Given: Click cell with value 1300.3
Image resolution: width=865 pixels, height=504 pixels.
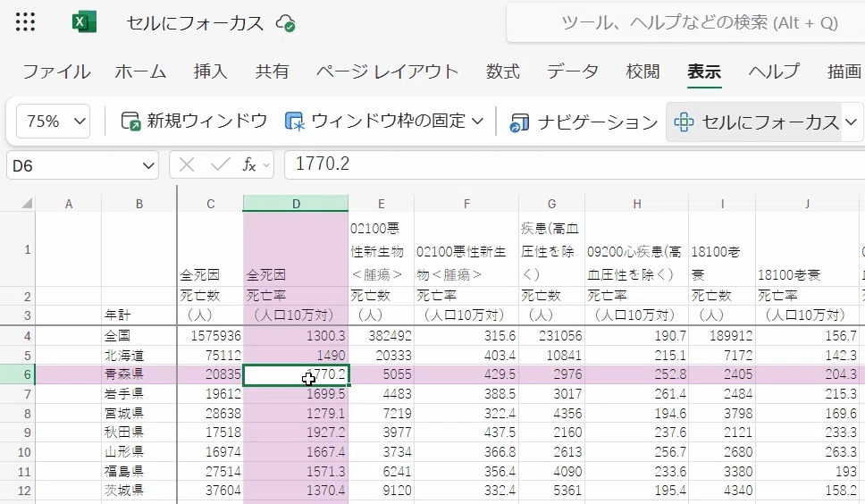Looking at the screenshot, I should pyautogui.click(x=296, y=336).
